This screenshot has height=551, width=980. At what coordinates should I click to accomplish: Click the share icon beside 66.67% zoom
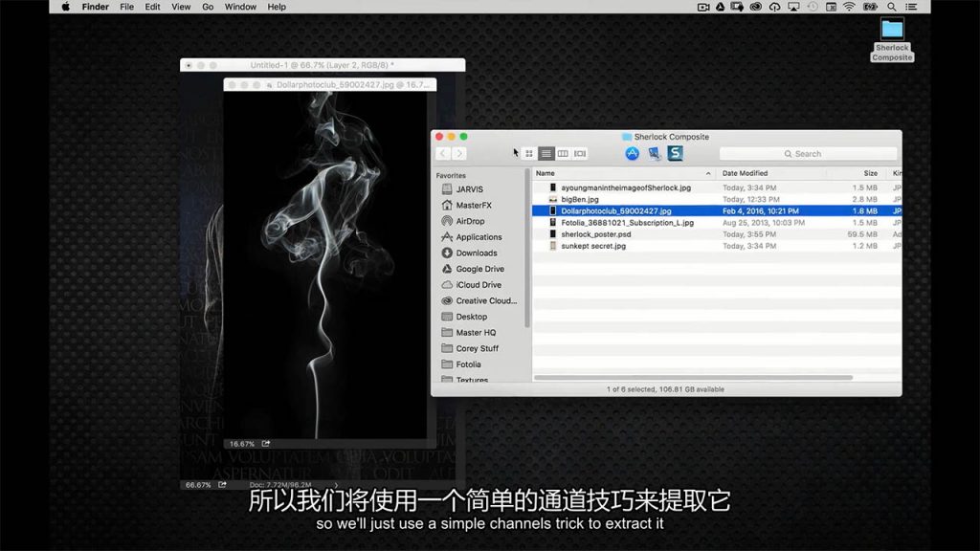pos(222,485)
